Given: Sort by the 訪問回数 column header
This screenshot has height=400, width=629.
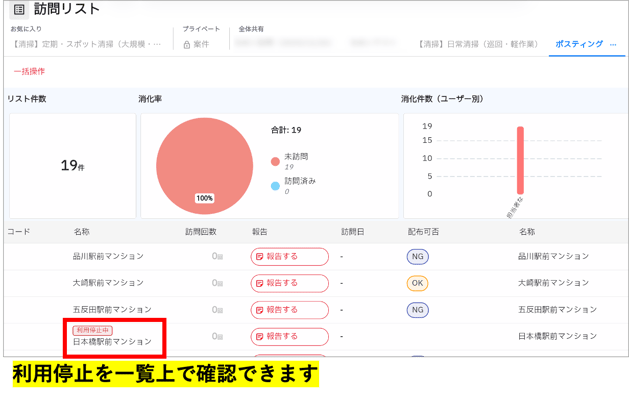Looking at the screenshot, I should [x=201, y=232].
